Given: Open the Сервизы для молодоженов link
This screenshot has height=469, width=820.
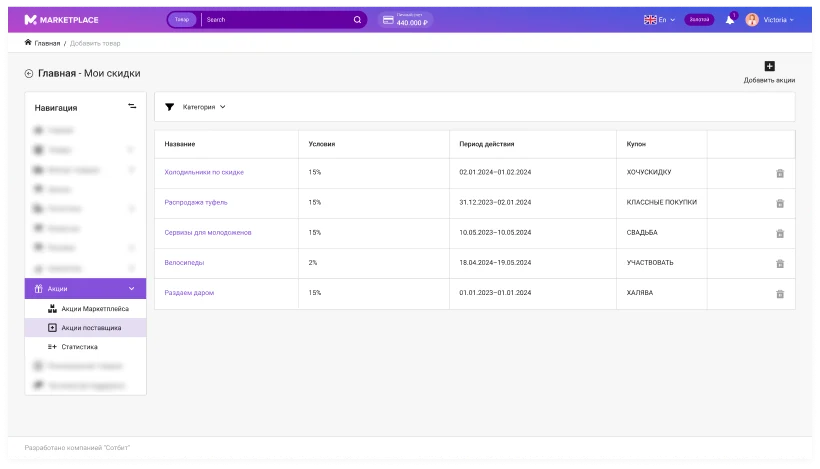Looking at the screenshot, I should pyautogui.click(x=208, y=233).
